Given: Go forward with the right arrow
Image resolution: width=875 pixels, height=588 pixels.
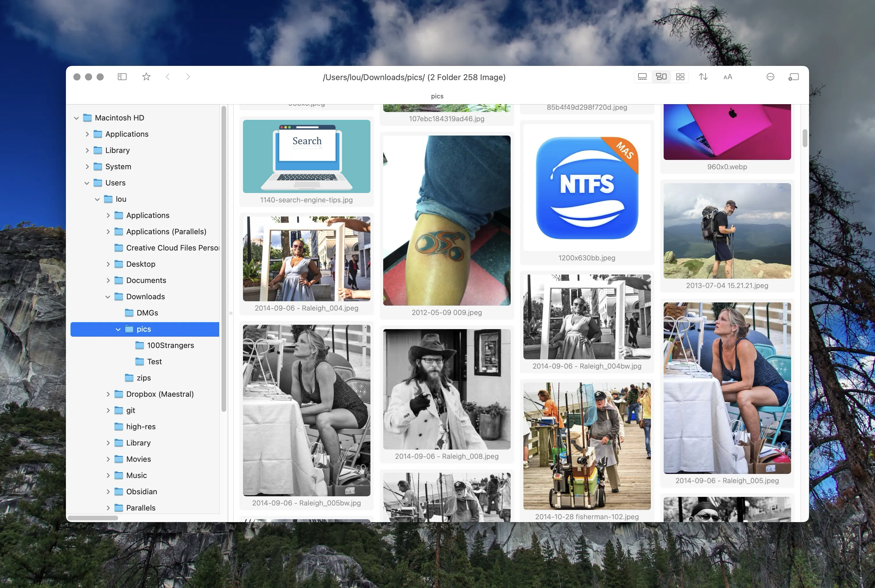Looking at the screenshot, I should tap(188, 77).
